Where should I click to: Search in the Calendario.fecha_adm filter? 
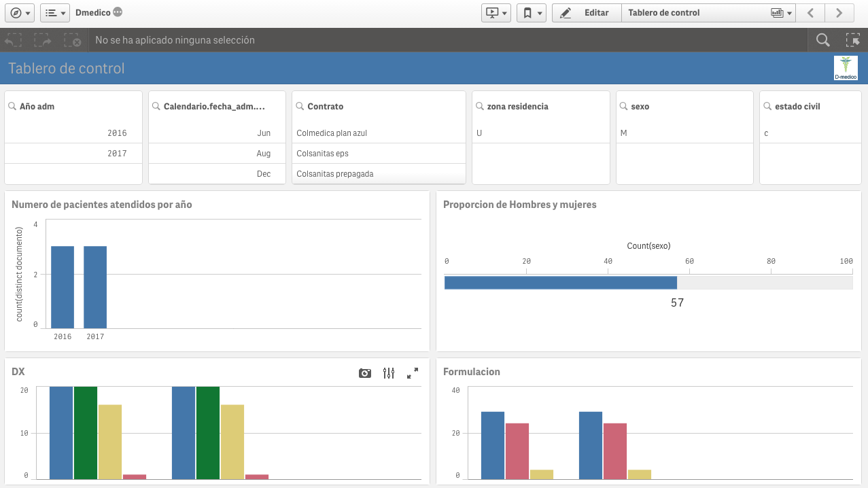pos(156,107)
